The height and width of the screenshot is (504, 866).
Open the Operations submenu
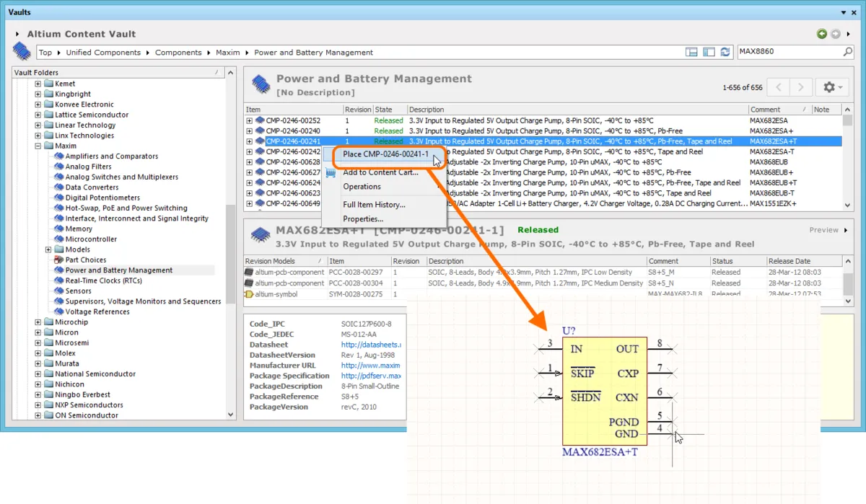coord(362,186)
